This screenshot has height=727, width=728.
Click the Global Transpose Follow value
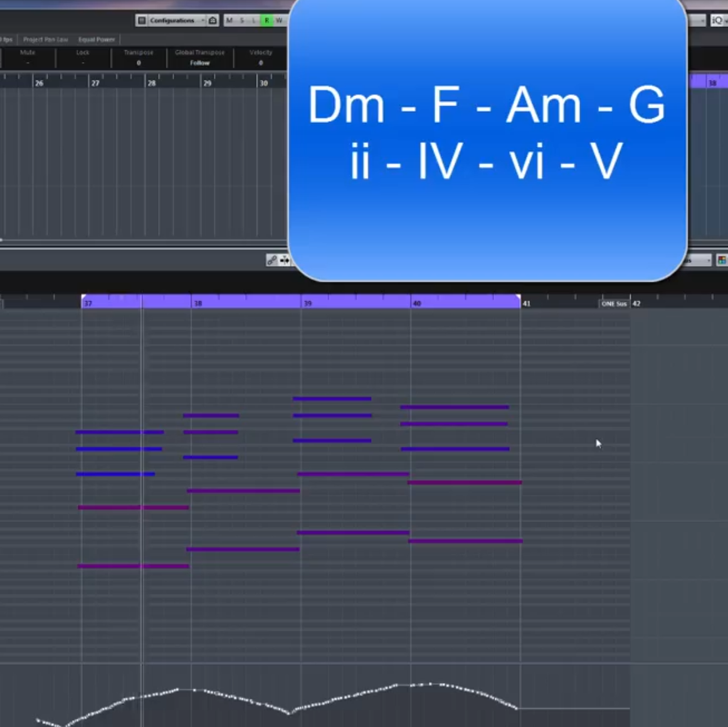click(199, 63)
